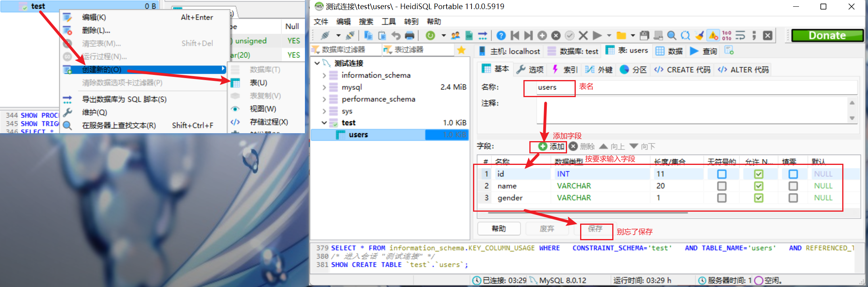Image resolution: width=868 pixels, height=287 pixels.
Task: Click the blue help question mark icon
Action: 501,36
